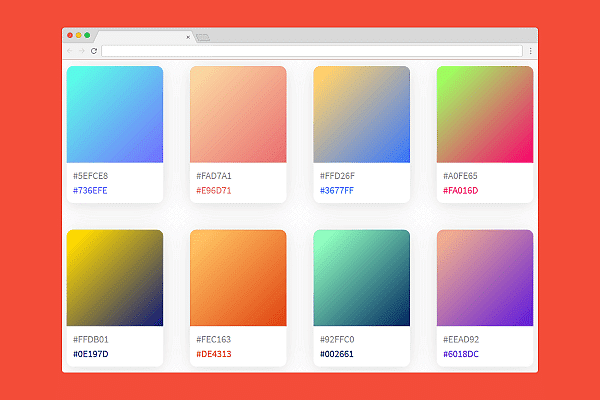Open the browser three-dot menu
The height and width of the screenshot is (400, 600).
pyautogui.click(x=530, y=50)
